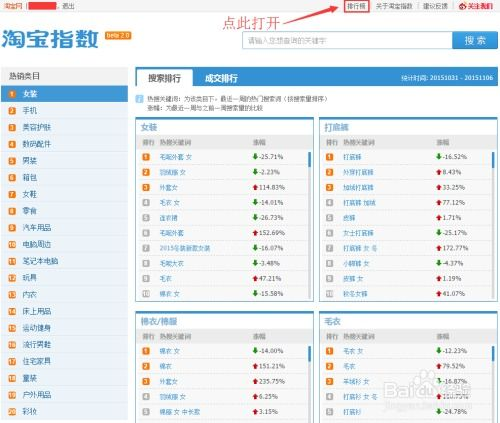Click the 女装 panel scrollbar

[310, 159]
